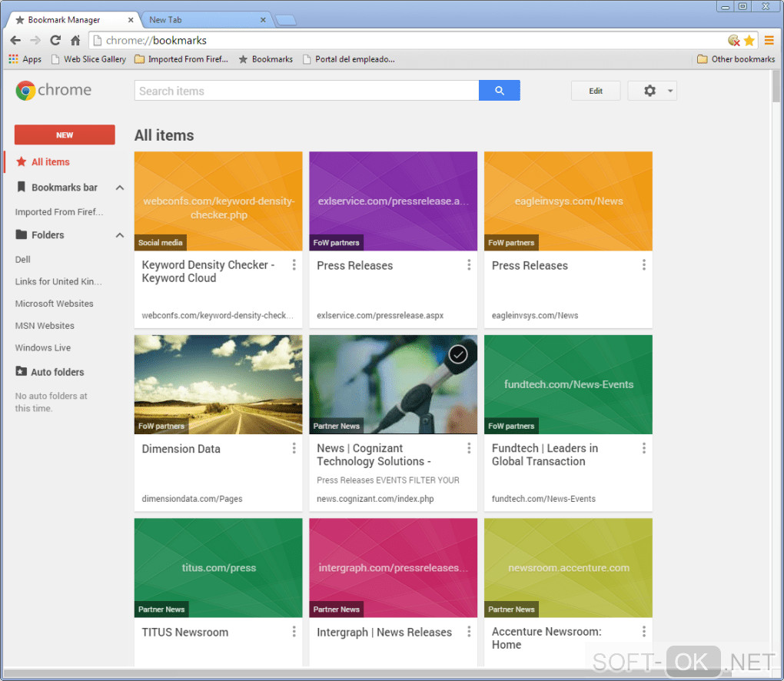Viewport: 784px width, 681px height.
Task: Open the titus.com/press thumbnail
Action: coord(218,567)
